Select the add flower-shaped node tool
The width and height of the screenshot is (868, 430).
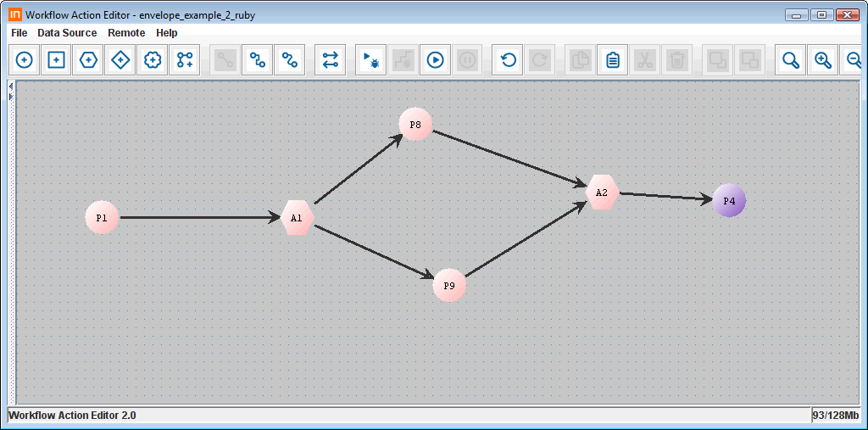tap(153, 60)
